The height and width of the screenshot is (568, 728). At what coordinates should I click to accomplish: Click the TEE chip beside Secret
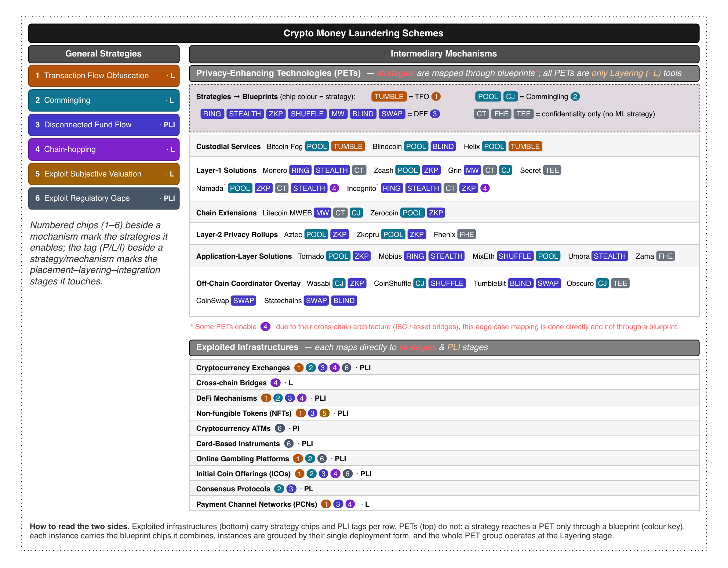[552, 170]
